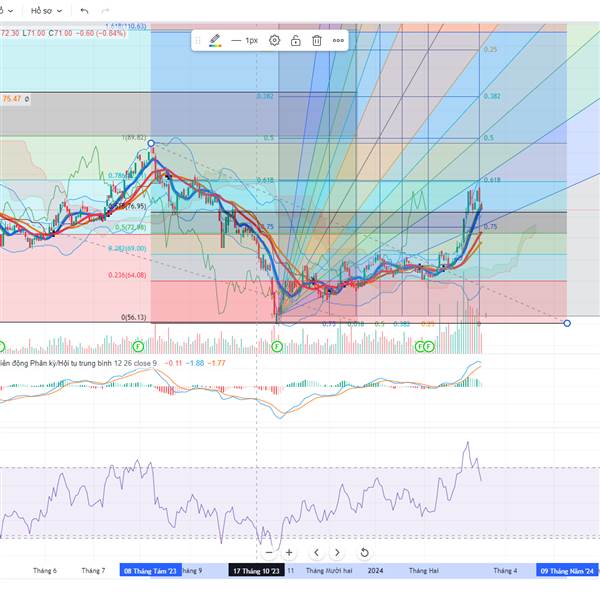Screen dimensions: 600x600
Task: Click the Tháng Mười hai time axis label
Action: tap(329, 571)
